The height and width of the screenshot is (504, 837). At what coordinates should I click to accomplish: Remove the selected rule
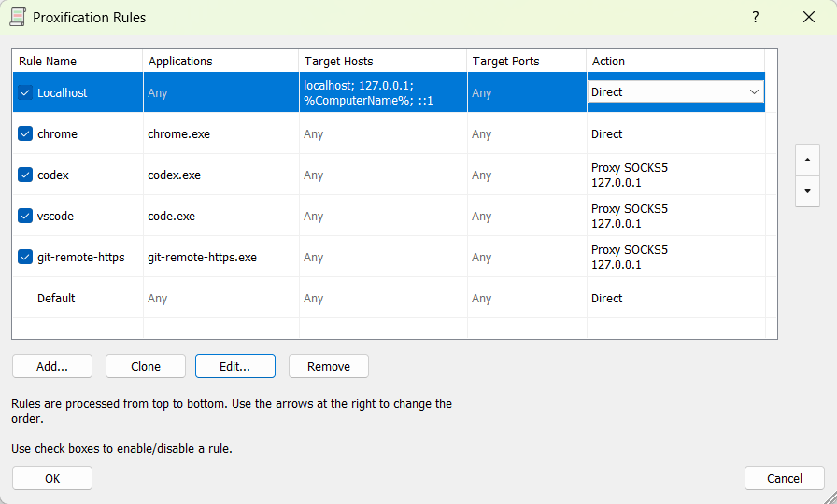coord(329,367)
